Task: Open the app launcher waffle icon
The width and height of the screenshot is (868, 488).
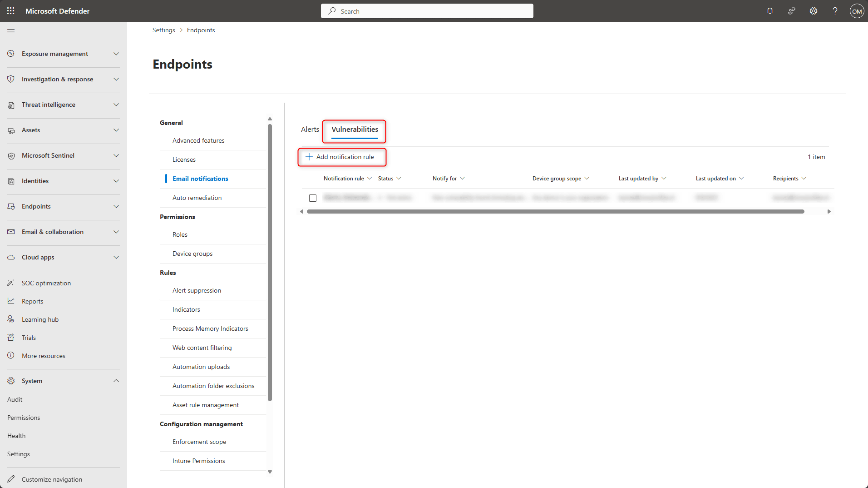Action: click(x=11, y=11)
